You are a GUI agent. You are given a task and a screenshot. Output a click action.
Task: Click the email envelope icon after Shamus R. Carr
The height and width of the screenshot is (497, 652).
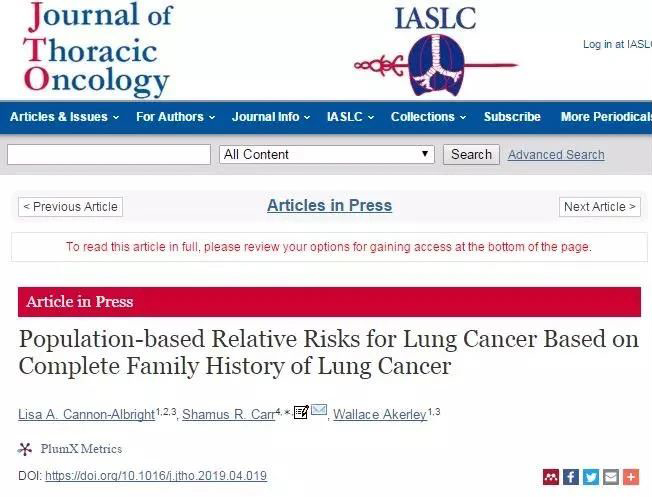click(319, 410)
